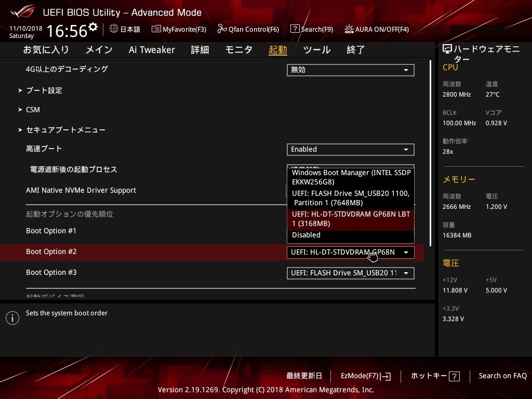Screen dimensions: 532x399
Task: Open the Fast Boot Enabled dropdown
Action: [350, 150]
